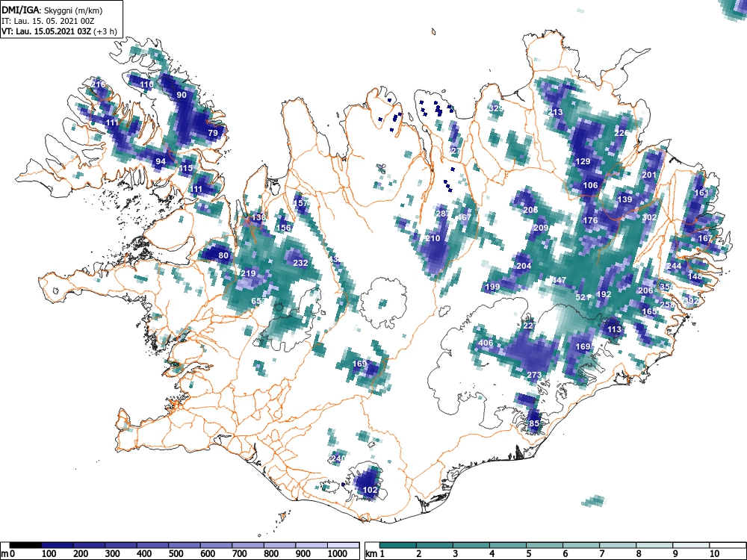Click the 500–600 m legend swatch
The width and height of the screenshot is (747, 560).
(x=185, y=545)
